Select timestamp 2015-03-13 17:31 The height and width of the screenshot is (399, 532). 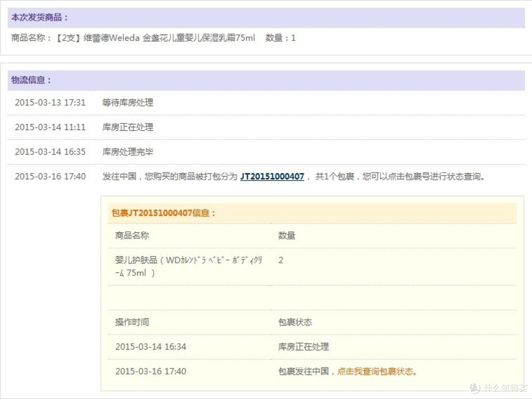point(50,103)
